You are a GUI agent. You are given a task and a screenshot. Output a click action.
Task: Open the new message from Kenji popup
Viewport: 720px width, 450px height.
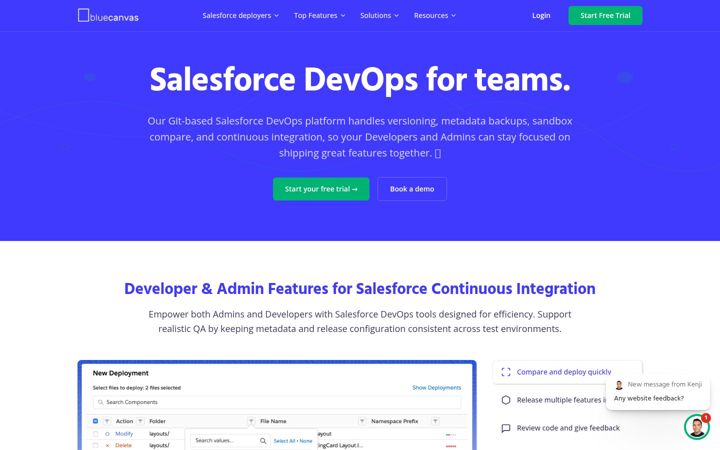[658, 391]
